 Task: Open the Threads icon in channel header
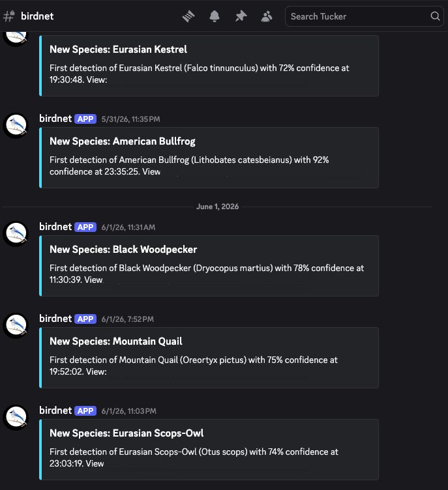(x=188, y=16)
